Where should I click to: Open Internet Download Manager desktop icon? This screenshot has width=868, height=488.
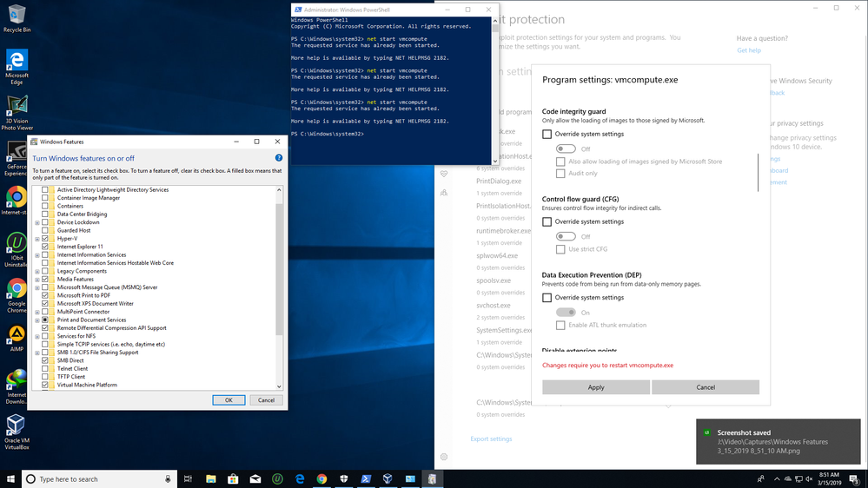[x=17, y=386]
